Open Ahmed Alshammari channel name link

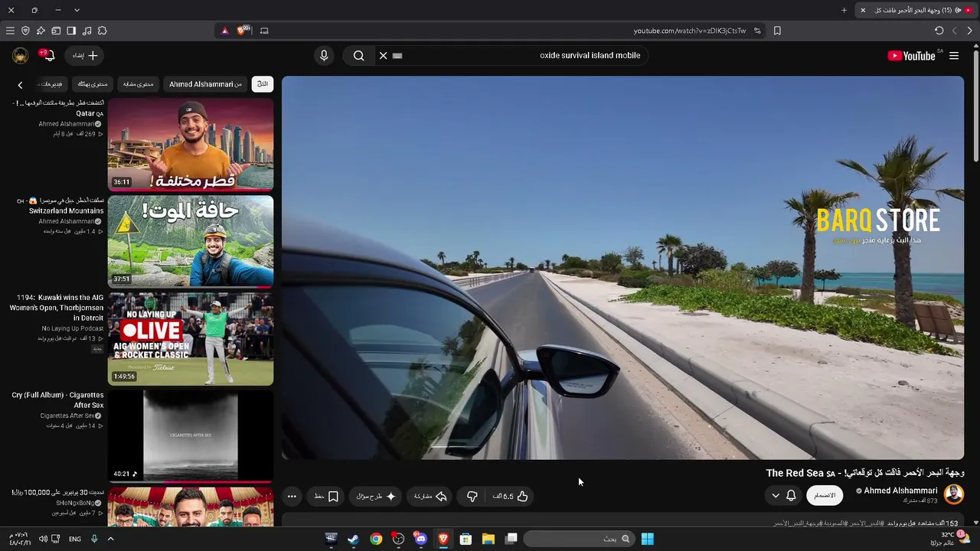901,491
